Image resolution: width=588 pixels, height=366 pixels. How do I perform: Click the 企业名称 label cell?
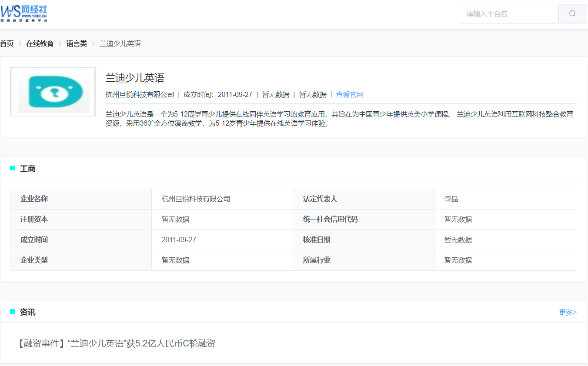[81, 199]
